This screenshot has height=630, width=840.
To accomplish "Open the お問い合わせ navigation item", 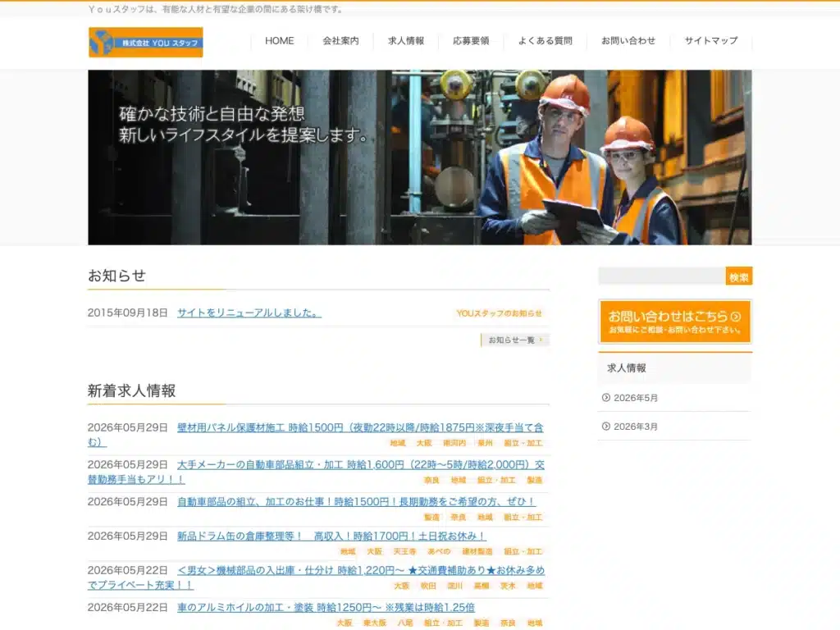I will [x=628, y=41].
